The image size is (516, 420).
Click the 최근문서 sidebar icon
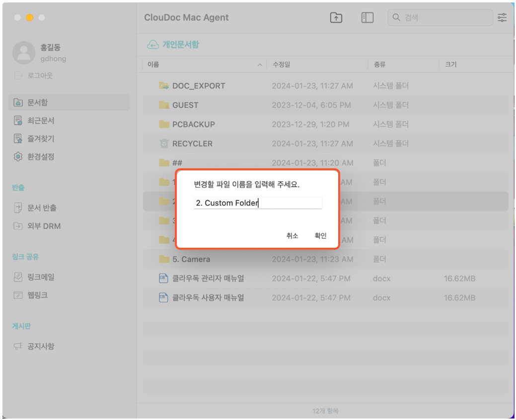point(18,121)
